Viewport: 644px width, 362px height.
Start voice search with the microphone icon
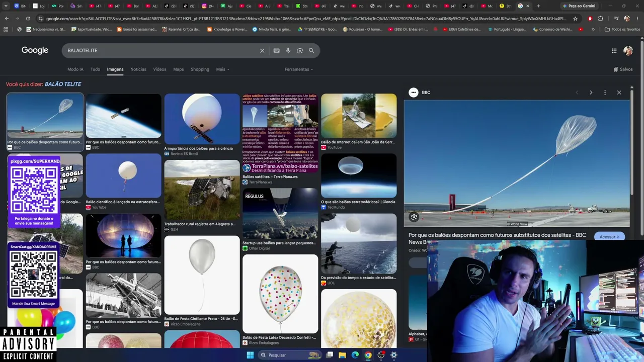coord(288,50)
